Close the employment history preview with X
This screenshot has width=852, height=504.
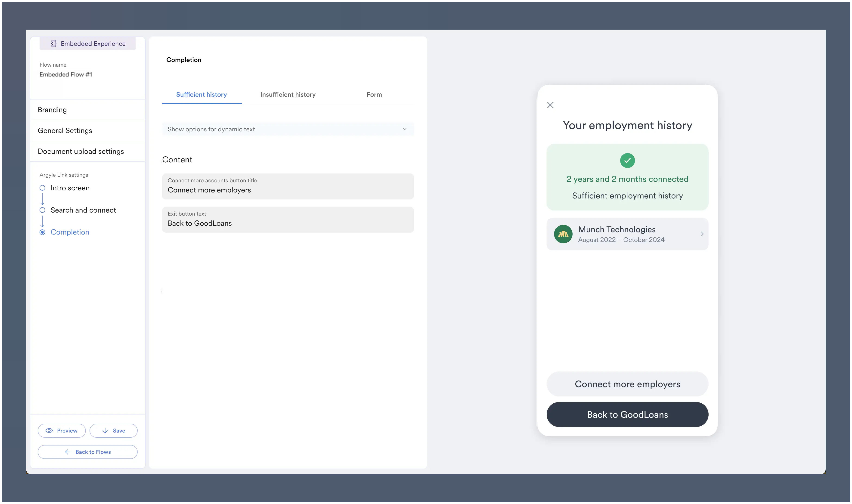point(550,105)
